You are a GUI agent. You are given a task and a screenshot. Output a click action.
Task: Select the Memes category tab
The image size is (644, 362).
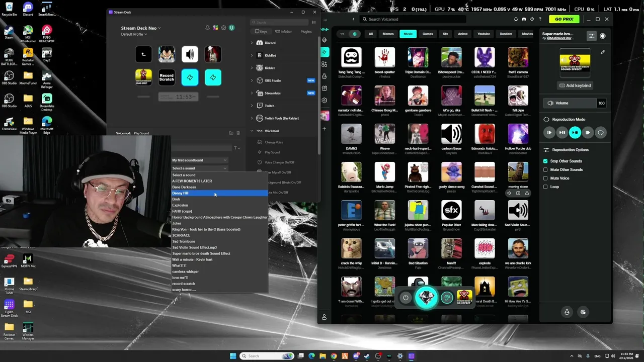[x=388, y=34]
